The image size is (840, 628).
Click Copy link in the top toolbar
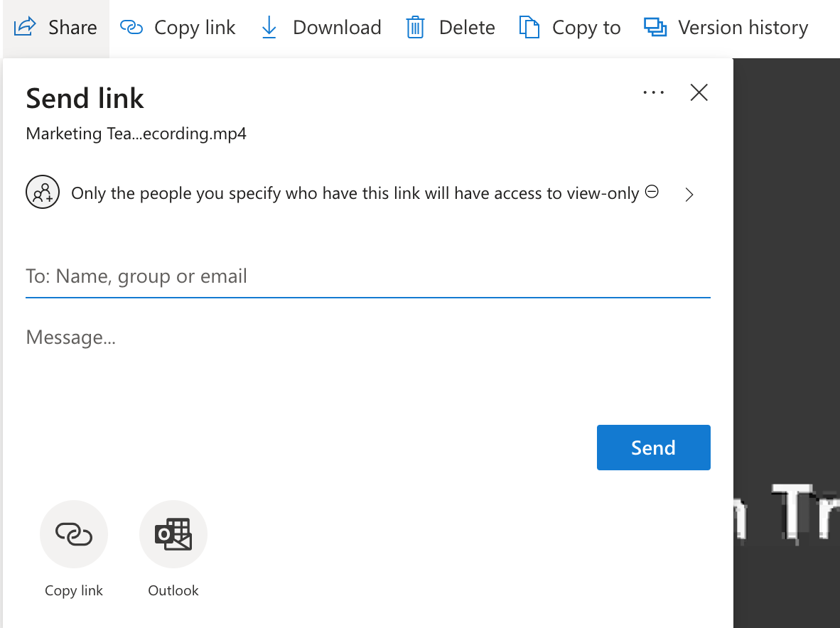[178, 27]
